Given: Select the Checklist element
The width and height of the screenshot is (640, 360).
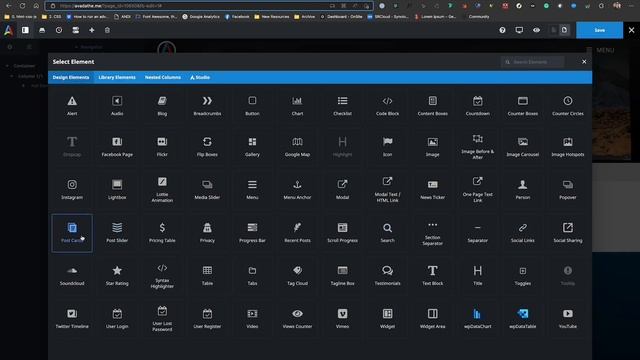Looking at the screenshot, I should point(342,105).
